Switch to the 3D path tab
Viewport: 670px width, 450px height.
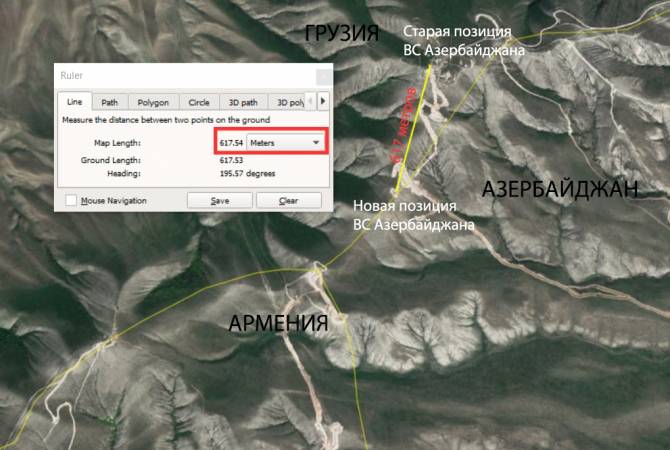(242, 102)
